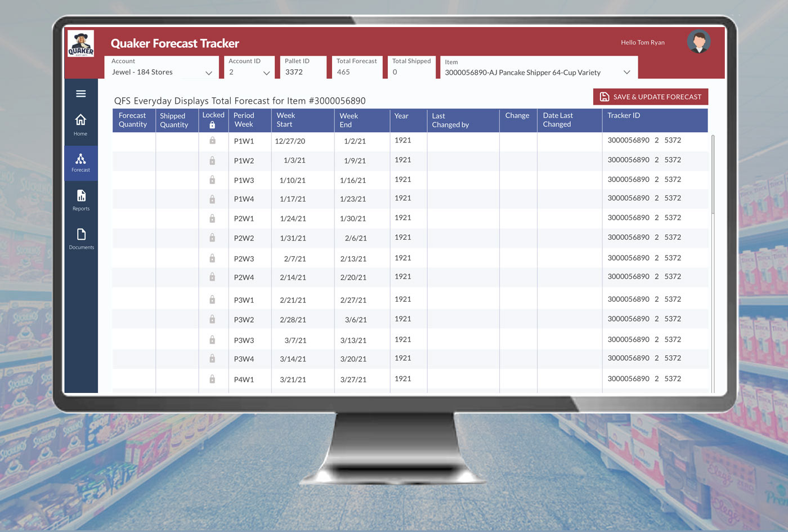Click the Quaker logo
The width and height of the screenshot is (788, 532).
[x=81, y=43]
